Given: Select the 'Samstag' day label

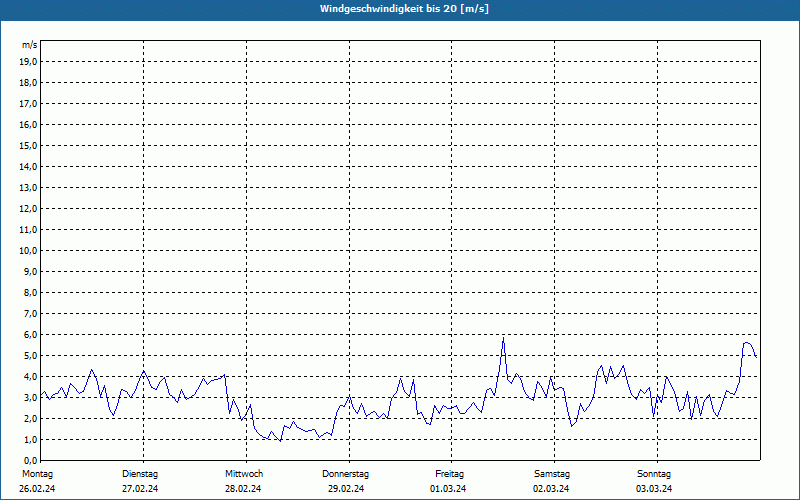Looking at the screenshot, I should (552, 474).
